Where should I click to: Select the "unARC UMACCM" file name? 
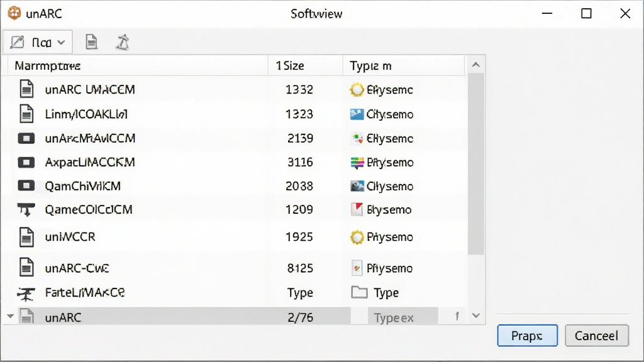90,89
